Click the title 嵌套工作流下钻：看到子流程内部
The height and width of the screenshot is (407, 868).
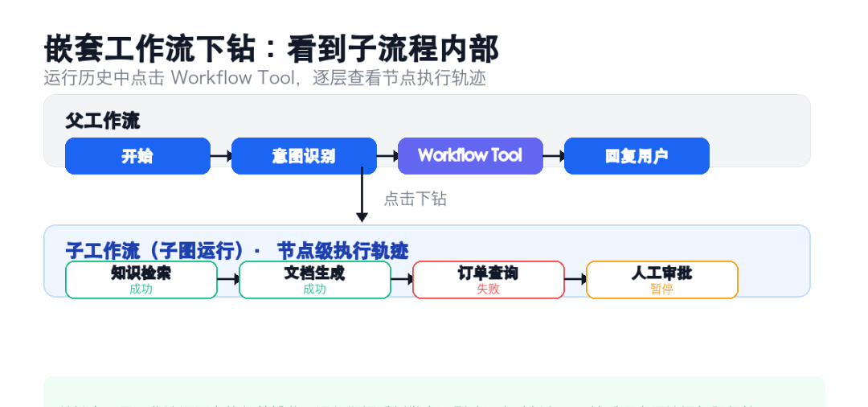[272, 49]
